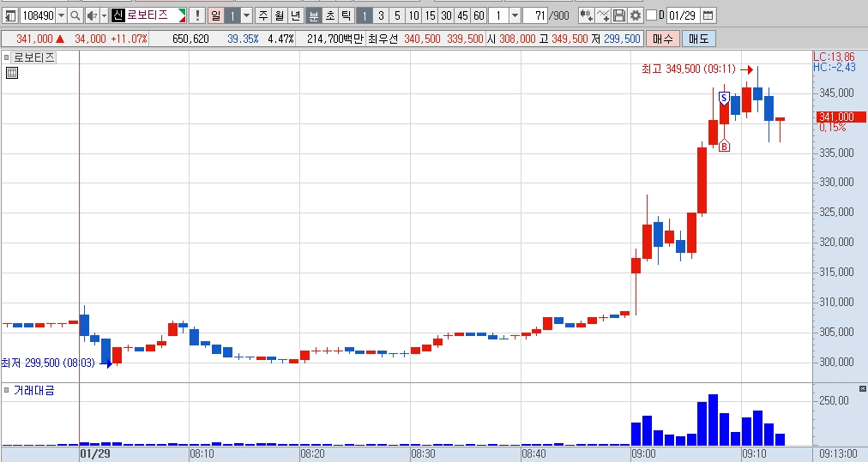Expand the interval dropdown after 60
The height and width of the screenshot is (462, 868).
click(515, 15)
